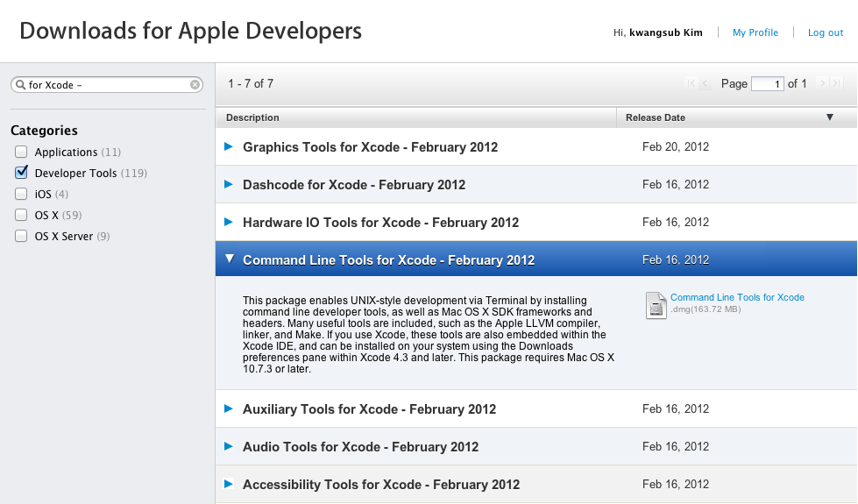Image resolution: width=858 pixels, height=504 pixels.
Task: Select Audio Tools for Xcode title
Action: [360, 447]
